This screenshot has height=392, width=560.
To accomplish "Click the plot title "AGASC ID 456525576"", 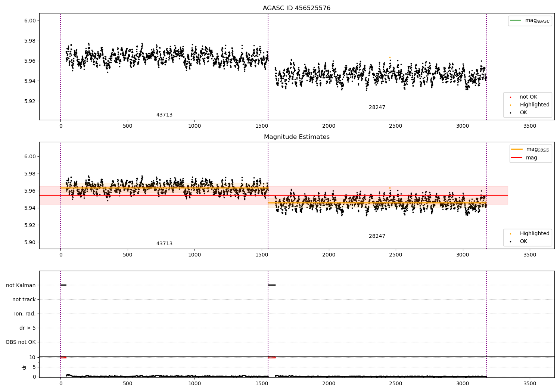I will point(296,8).
